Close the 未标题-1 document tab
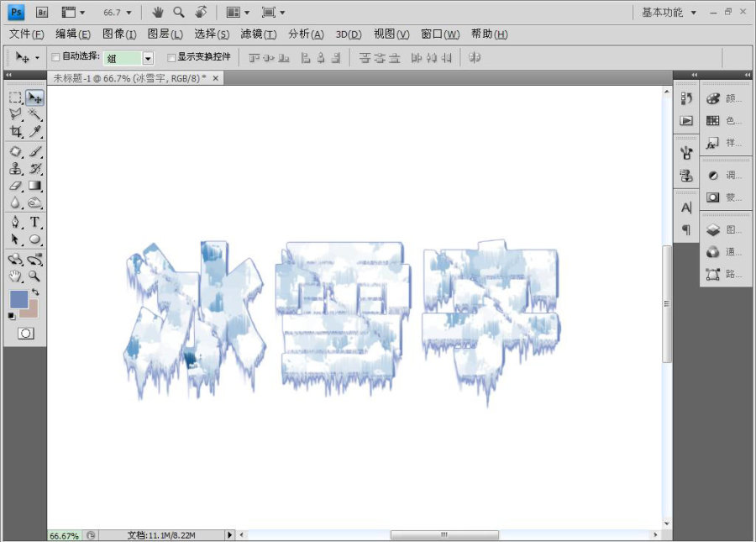The height and width of the screenshot is (542, 756). (x=216, y=78)
